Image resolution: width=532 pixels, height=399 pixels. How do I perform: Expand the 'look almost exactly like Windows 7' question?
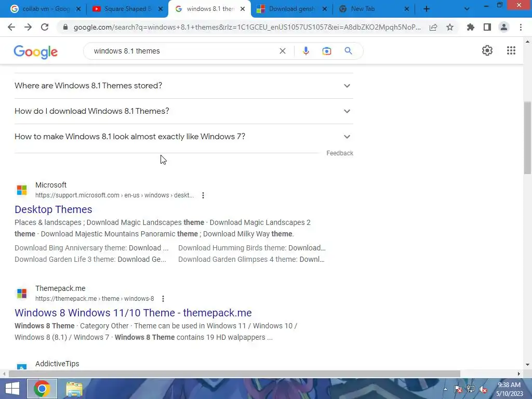[x=183, y=137]
